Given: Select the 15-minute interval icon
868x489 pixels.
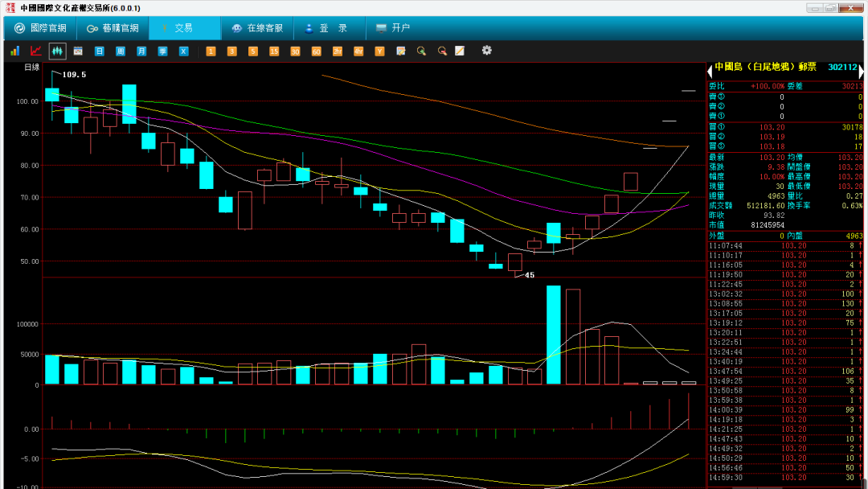Looking at the screenshot, I should pos(273,51).
